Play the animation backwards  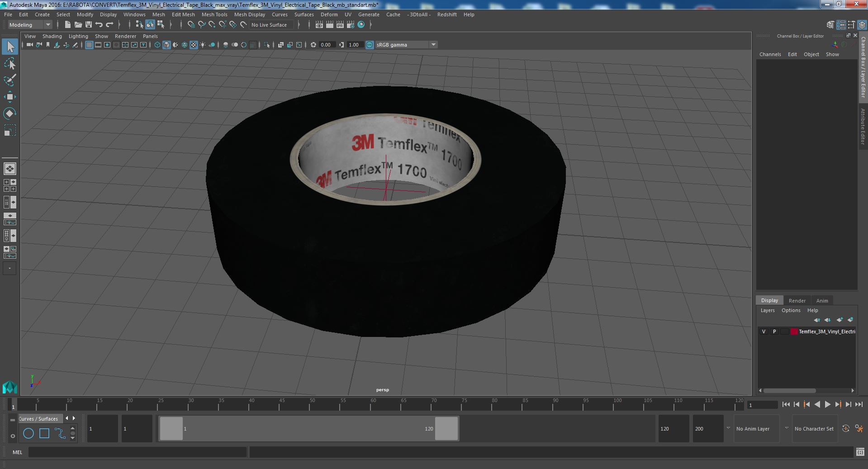click(817, 405)
